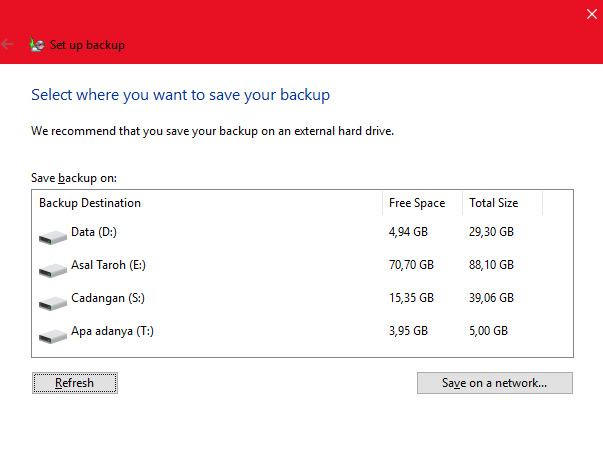Viewport: 603px width, 461px height.
Task: Click the Data (D:) drive icon
Action: (53, 237)
